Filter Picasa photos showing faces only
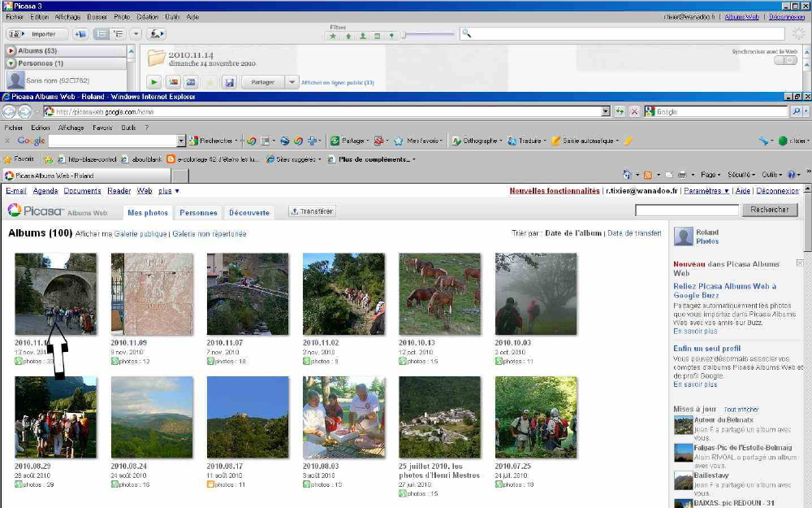Screen dimensions: 812x508 tap(362, 36)
